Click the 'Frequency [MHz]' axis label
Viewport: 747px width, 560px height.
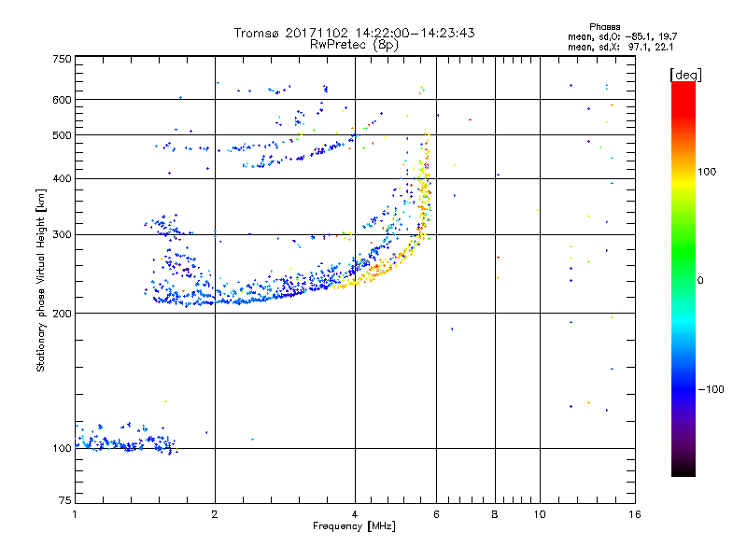point(354,526)
